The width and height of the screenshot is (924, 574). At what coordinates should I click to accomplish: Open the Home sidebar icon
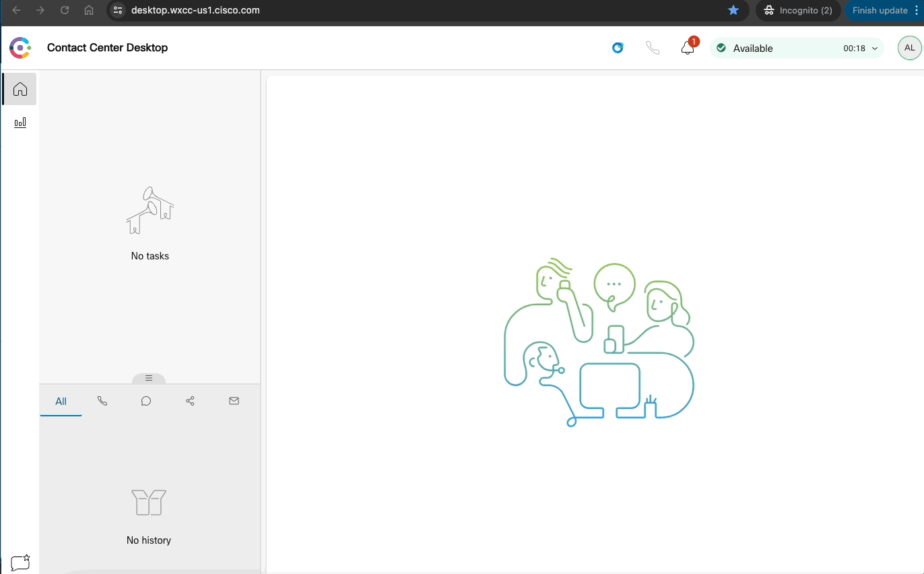tap(20, 89)
